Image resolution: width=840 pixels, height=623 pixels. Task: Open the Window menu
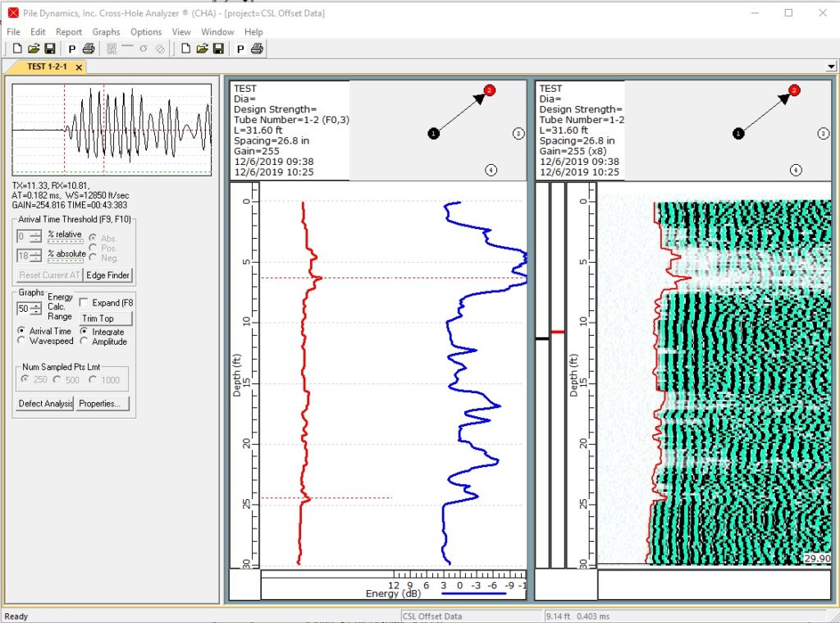coord(217,32)
